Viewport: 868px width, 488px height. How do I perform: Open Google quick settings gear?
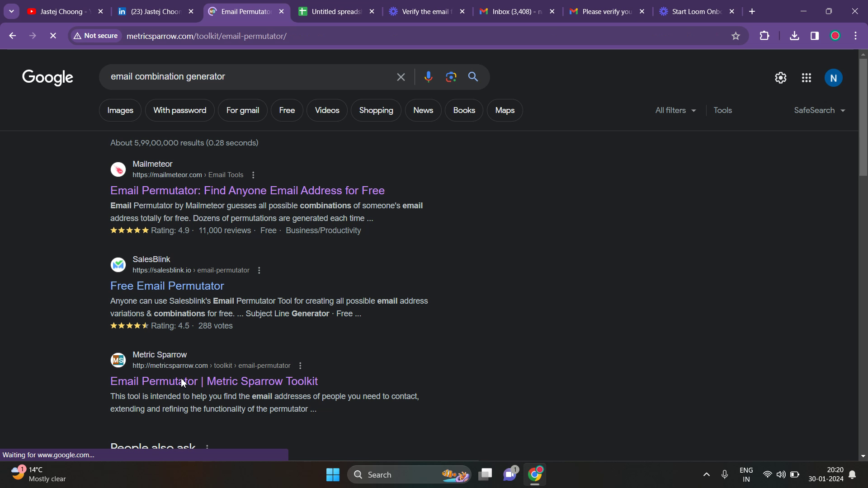(x=781, y=78)
